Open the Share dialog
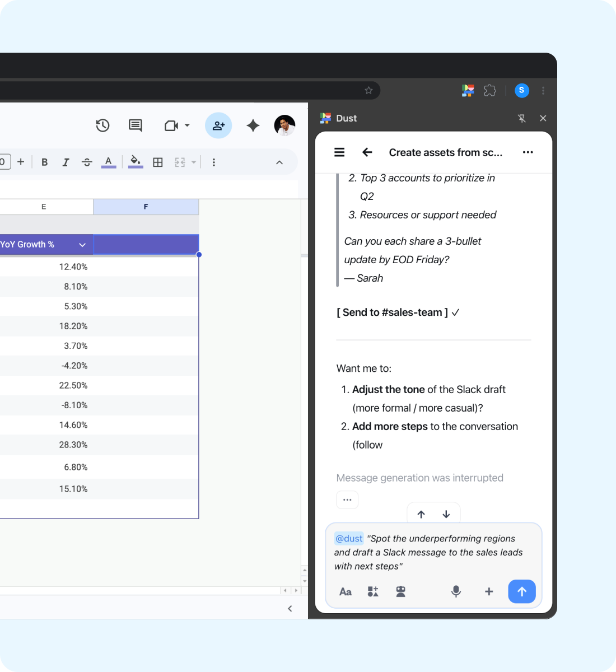 (218, 125)
